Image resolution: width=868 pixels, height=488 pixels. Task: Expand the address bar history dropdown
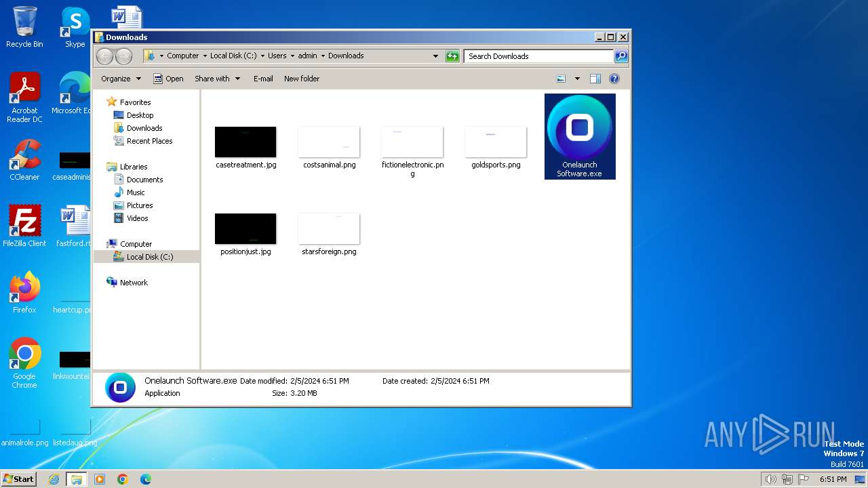(x=435, y=56)
